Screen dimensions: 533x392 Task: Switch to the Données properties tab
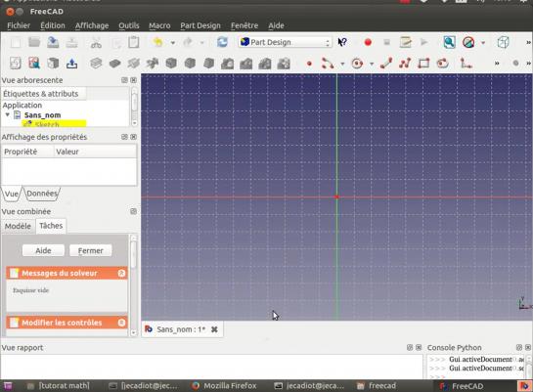pos(42,194)
